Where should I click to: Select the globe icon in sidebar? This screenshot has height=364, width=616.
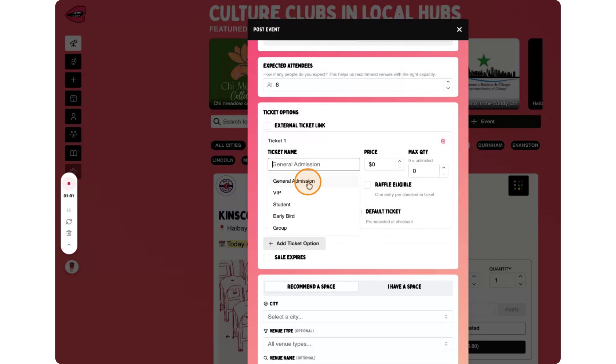73,62
